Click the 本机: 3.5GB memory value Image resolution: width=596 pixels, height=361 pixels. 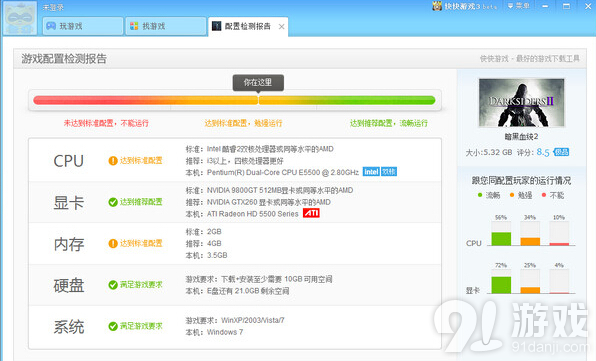point(206,255)
